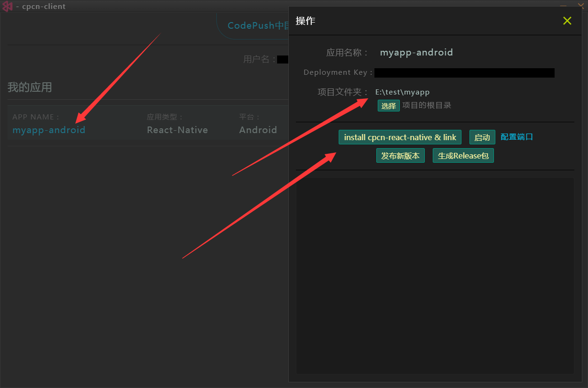Screen dimensions: 588x388
Task: Click the 操作 dialog title
Action: click(305, 21)
